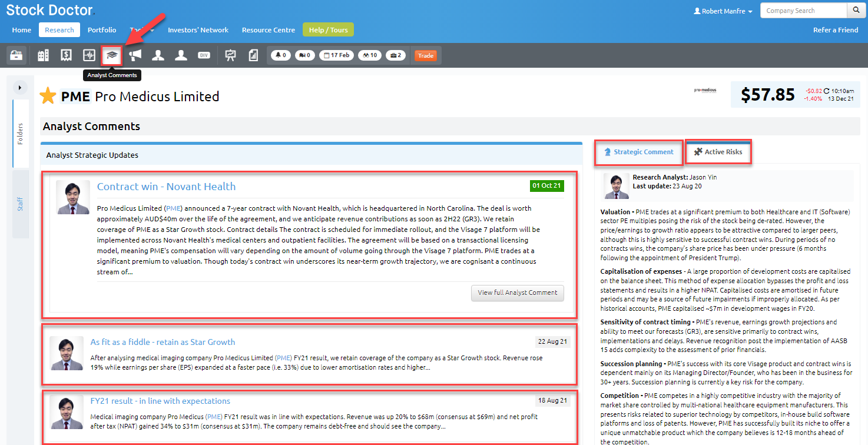Click the refresh icon beside 10:10am
868x445 pixels.
pos(827,91)
